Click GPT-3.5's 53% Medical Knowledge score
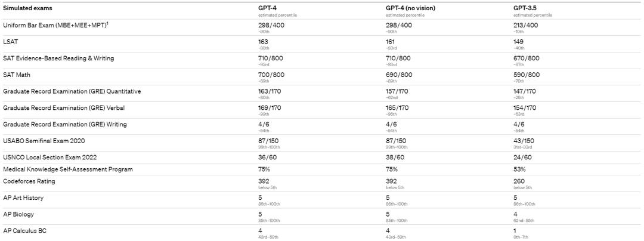This screenshot has height=241, width=644. [519, 169]
